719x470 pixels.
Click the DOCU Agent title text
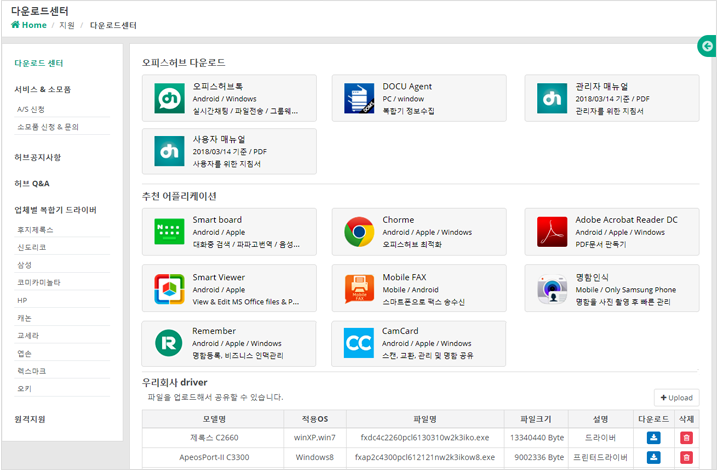(407, 86)
